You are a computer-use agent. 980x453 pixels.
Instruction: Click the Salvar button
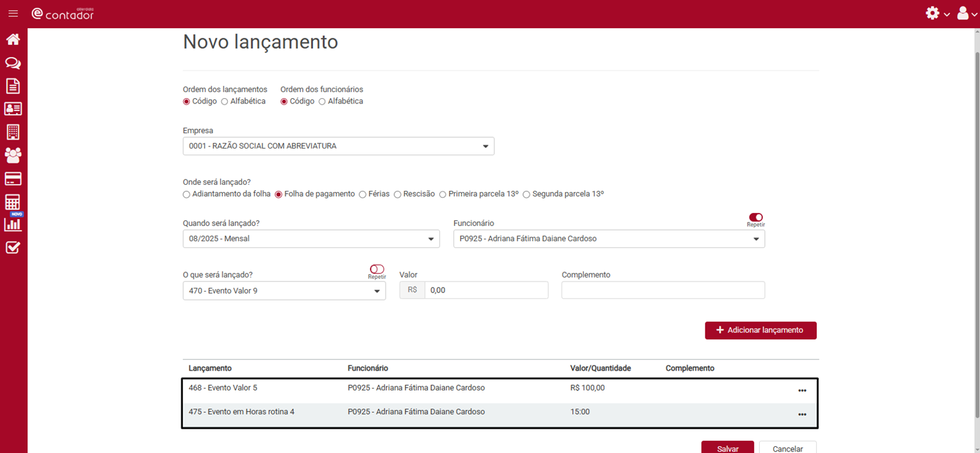click(x=727, y=448)
